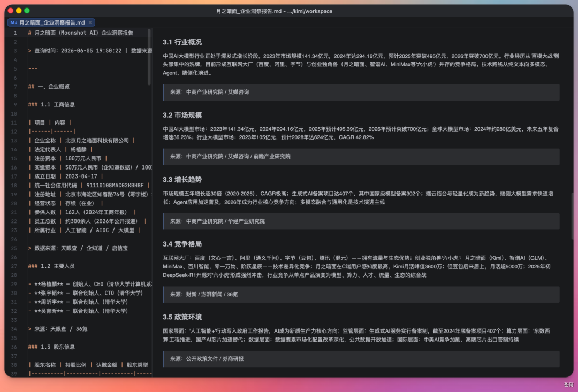Click table row '法定代表人 | 杨植麟'

60,149
